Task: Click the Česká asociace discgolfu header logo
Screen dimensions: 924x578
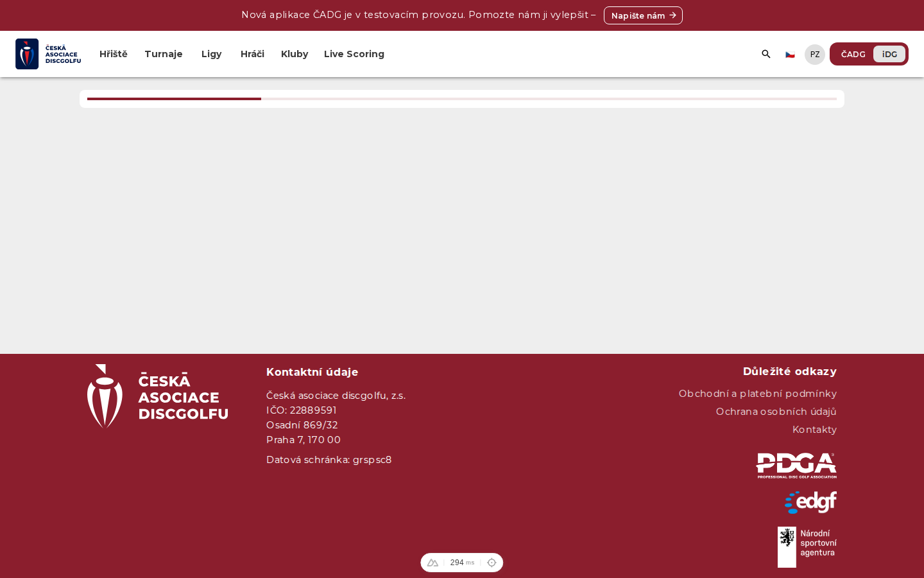Action: point(48,54)
